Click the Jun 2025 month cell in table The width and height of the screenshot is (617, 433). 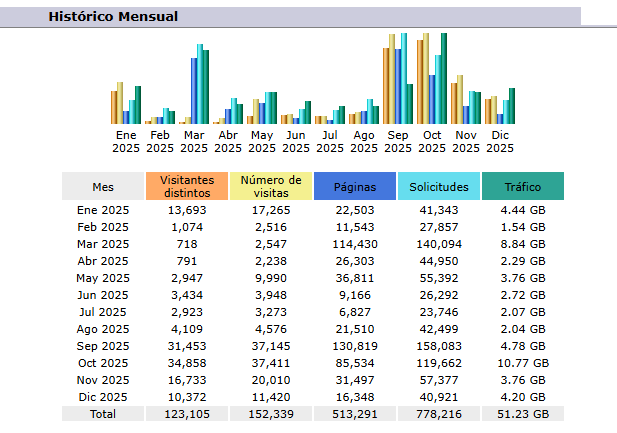point(103,295)
